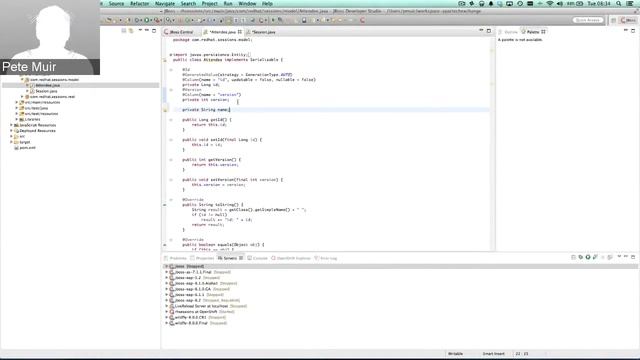Viewport: 640px width, 360px height.
Task: Expand the src/main/resources folder
Action: [17, 102]
